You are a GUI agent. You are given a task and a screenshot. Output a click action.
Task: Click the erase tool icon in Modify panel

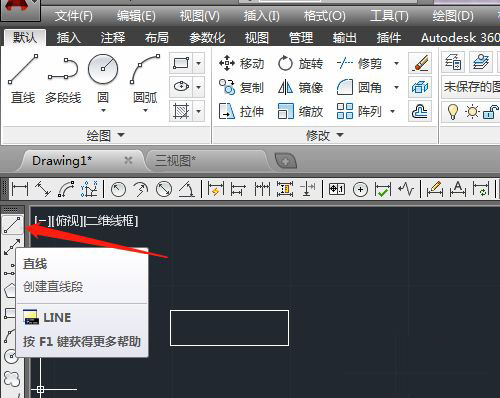click(x=420, y=63)
